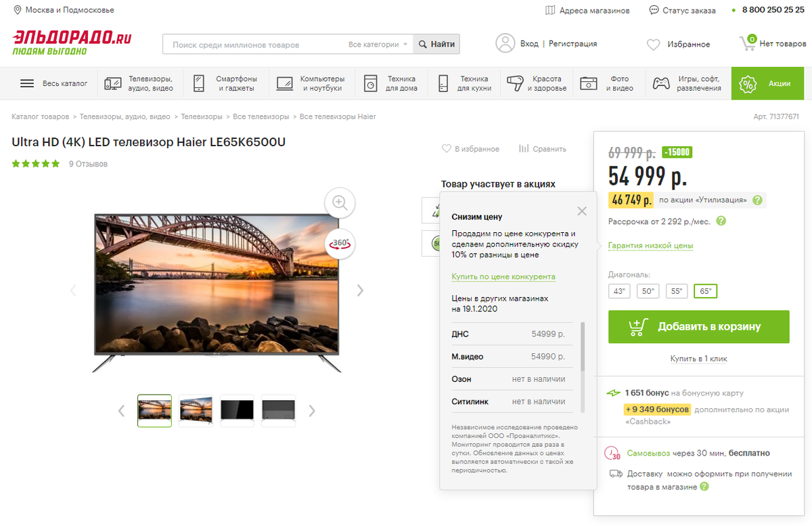Click the heart icon В избранное
The width and height of the screenshot is (812, 526).
(x=446, y=148)
